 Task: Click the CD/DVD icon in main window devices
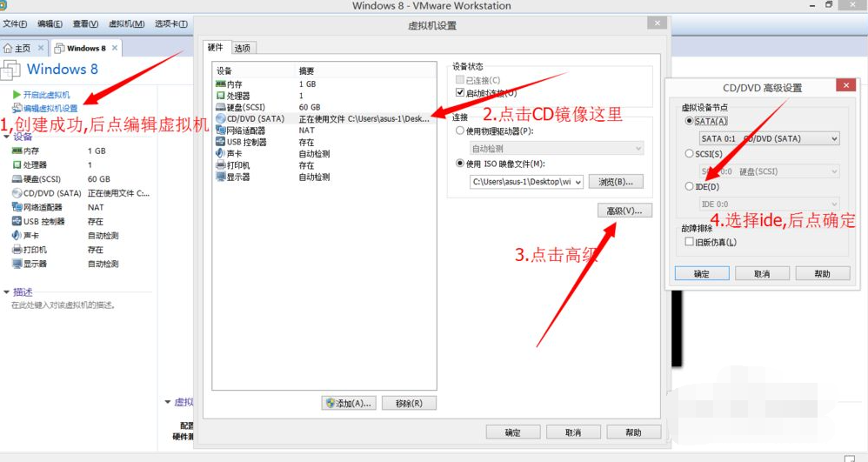tap(17, 193)
